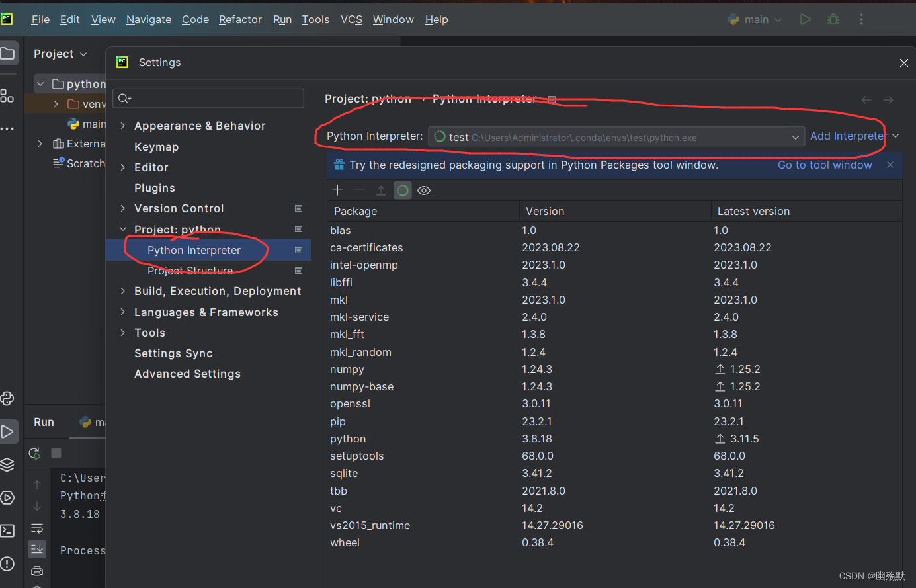
Task: Select Settings Sync in settings tree
Action: pyautogui.click(x=173, y=353)
